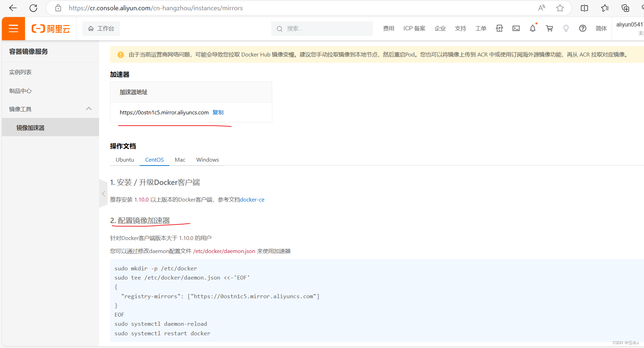Go to the Aliyun logo homepage
The width and height of the screenshot is (644, 348).
tap(51, 29)
